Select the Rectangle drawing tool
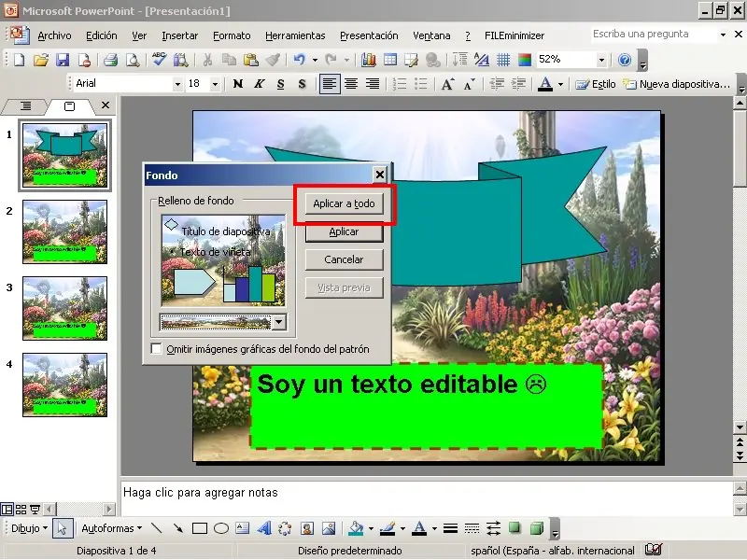747x560 pixels. pyautogui.click(x=199, y=528)
